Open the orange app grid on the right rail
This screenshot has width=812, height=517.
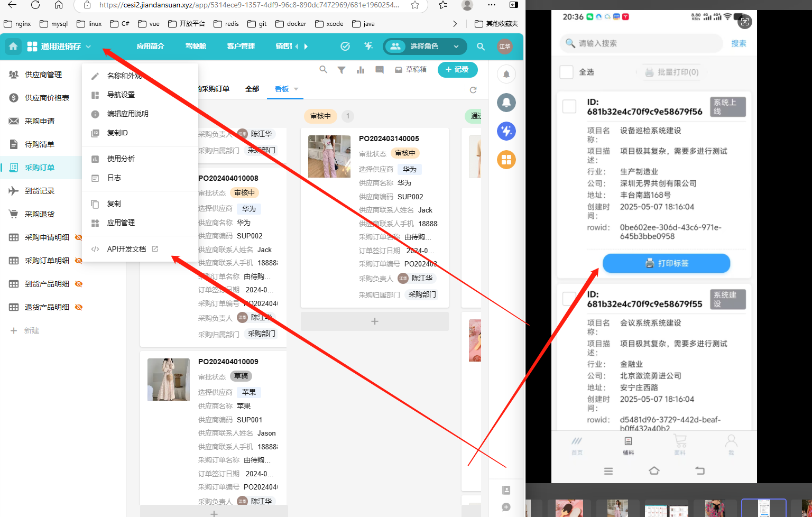(x=506, y=160)
